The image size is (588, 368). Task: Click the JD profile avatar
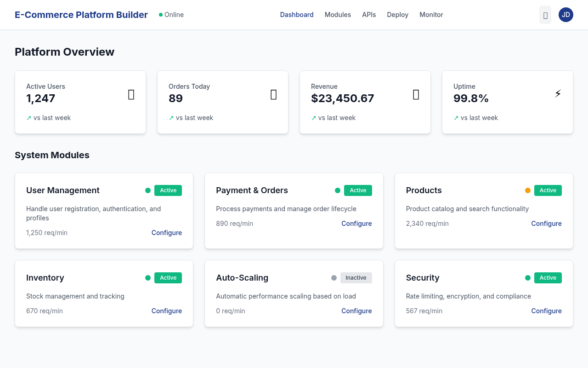click(565, 15)
